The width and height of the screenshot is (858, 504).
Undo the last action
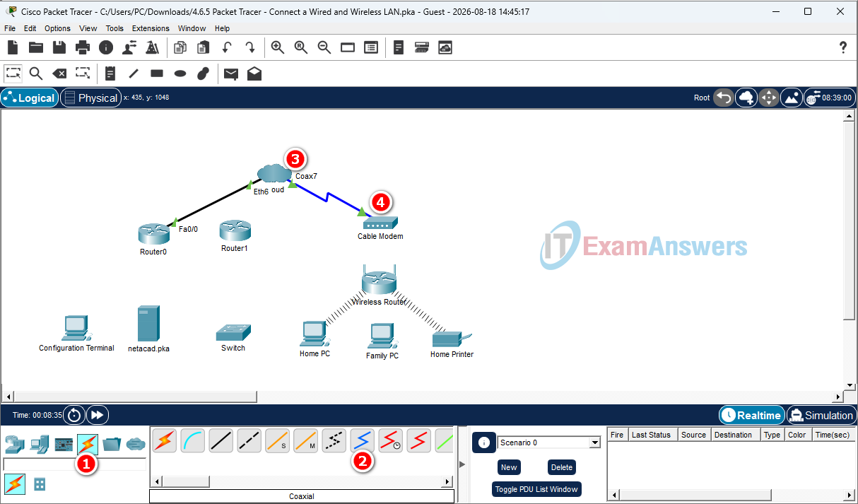click(227, 47)
